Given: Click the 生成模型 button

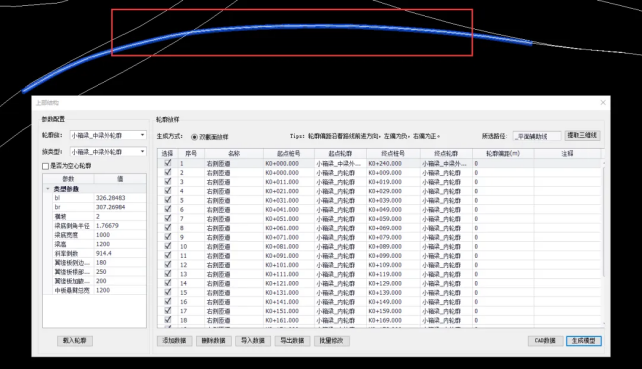Looking at the screenshot, I should (x=584, y=341).
